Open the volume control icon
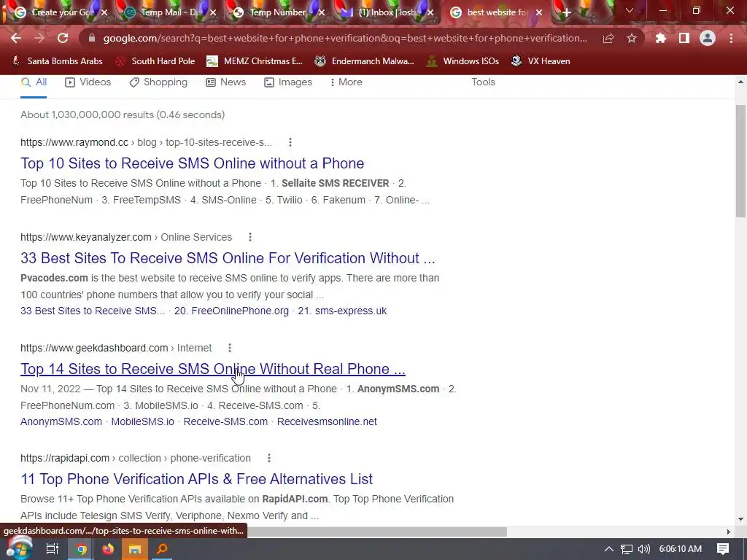747x560 pixels. (x=643, y=549)
